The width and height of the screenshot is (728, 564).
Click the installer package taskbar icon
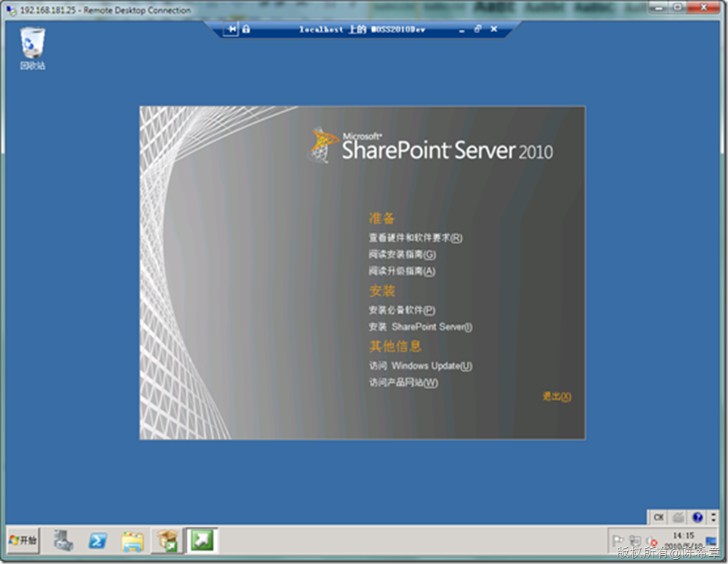[167, 541]
